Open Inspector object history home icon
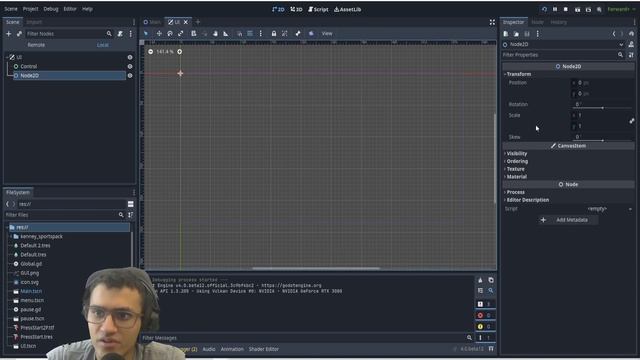Image resolution: width=640 pixels, height=360 pixels. pos(631,34)
